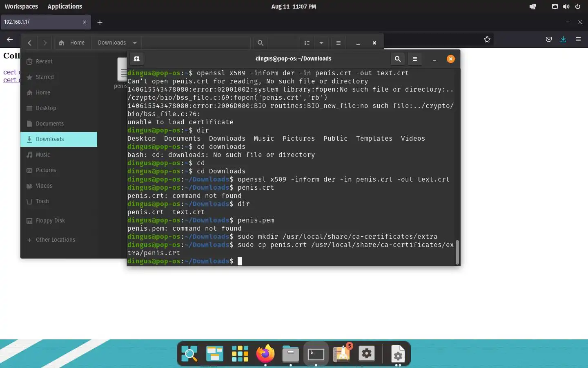588x368 pixels.
Task: Open Home in the sidebar
Action: tap(59, 92)
